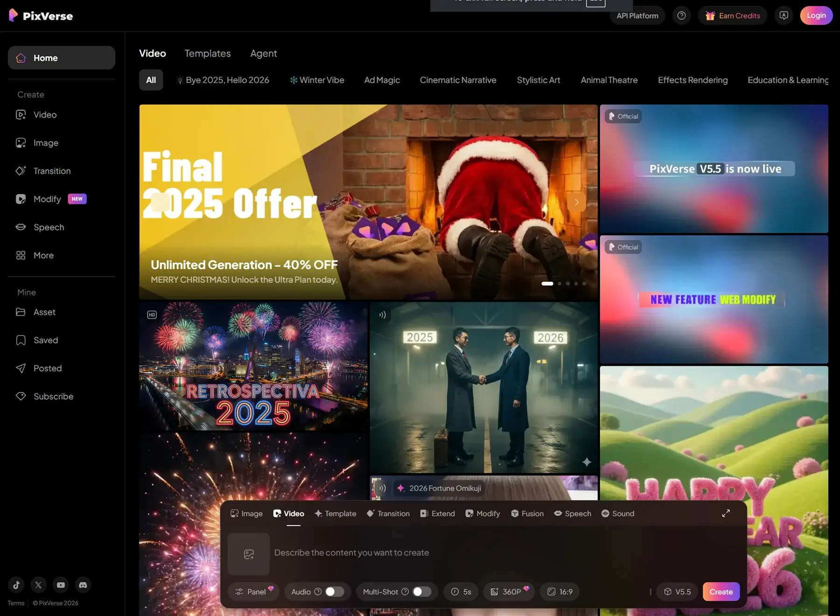Click Audio help question mark icon

(x=318, y=592)
